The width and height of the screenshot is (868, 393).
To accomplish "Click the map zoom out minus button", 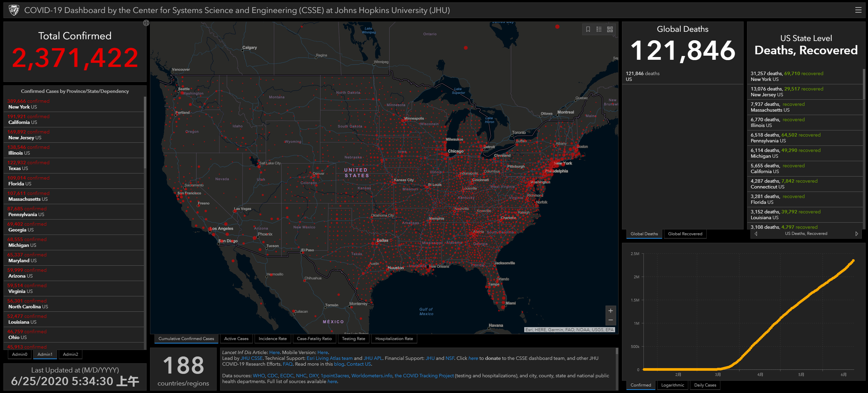I will point(610,320).
